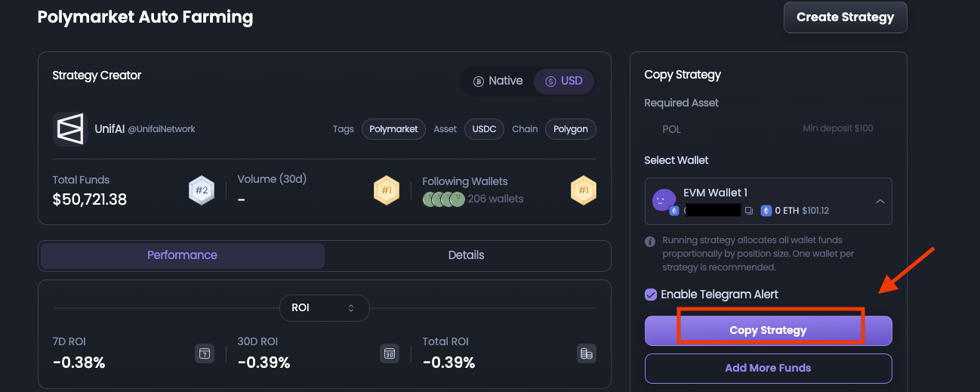
Task: Click the Add More Funds button
Action: (768, 369)
